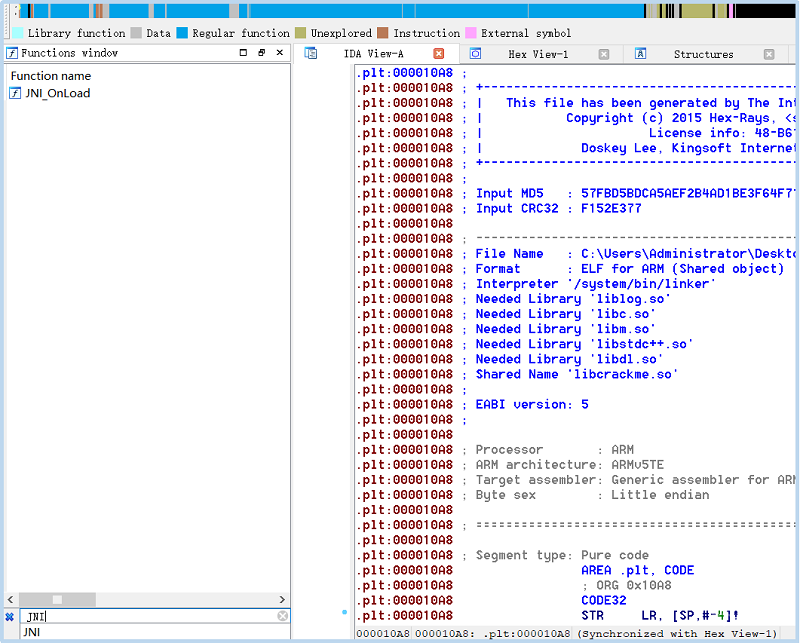Click the Data legend swatch
The height and width of the screenshot is (643, 800).
(136, 33)
